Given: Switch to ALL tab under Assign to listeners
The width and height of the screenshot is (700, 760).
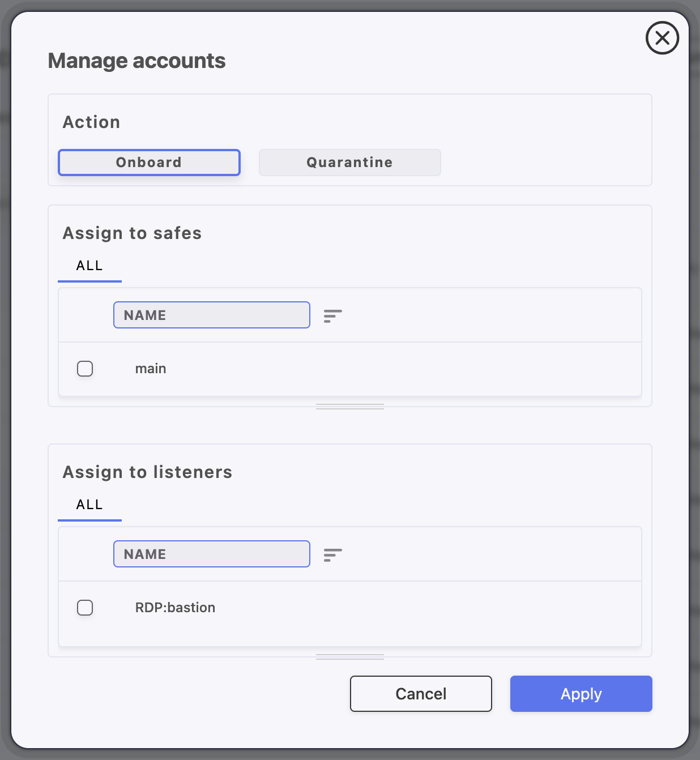Looking at the screenshot, I should click(89, 505).
